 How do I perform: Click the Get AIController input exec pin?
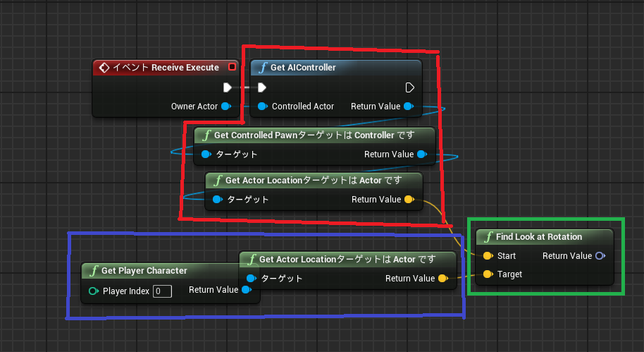(261, 87)
